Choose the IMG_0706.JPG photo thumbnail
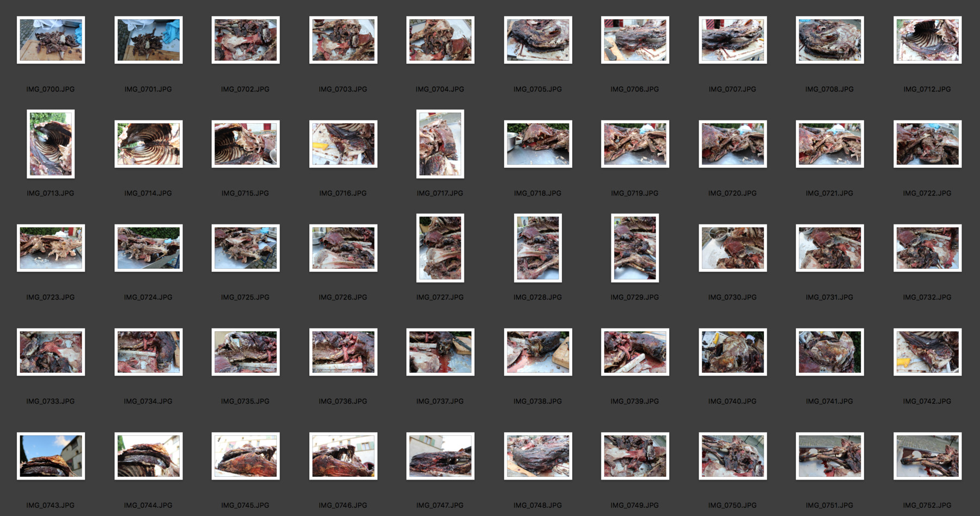 coord(635,40)
